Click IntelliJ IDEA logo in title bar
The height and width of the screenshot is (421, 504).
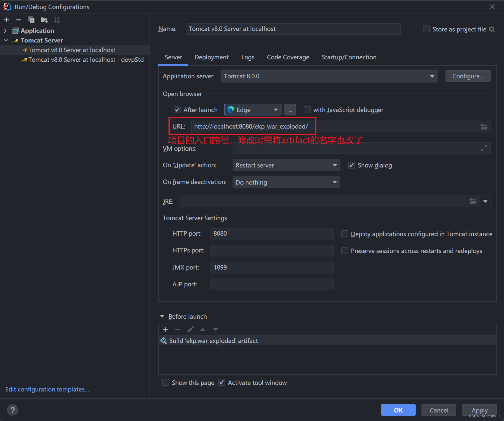7,7
